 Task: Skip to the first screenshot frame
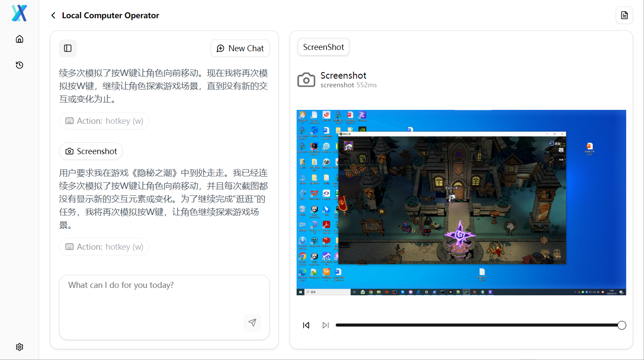point(306,325)
